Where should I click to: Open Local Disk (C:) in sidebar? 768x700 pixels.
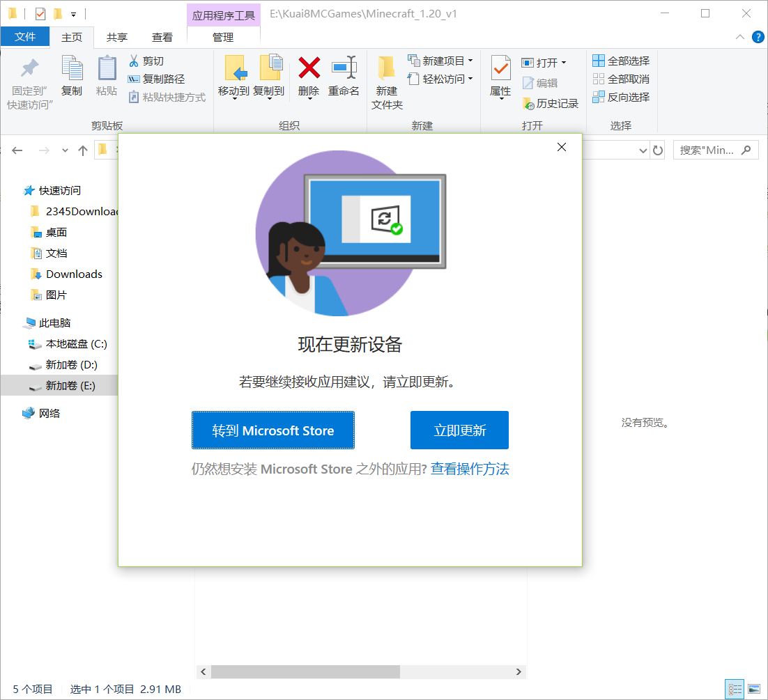coord(68,344)
